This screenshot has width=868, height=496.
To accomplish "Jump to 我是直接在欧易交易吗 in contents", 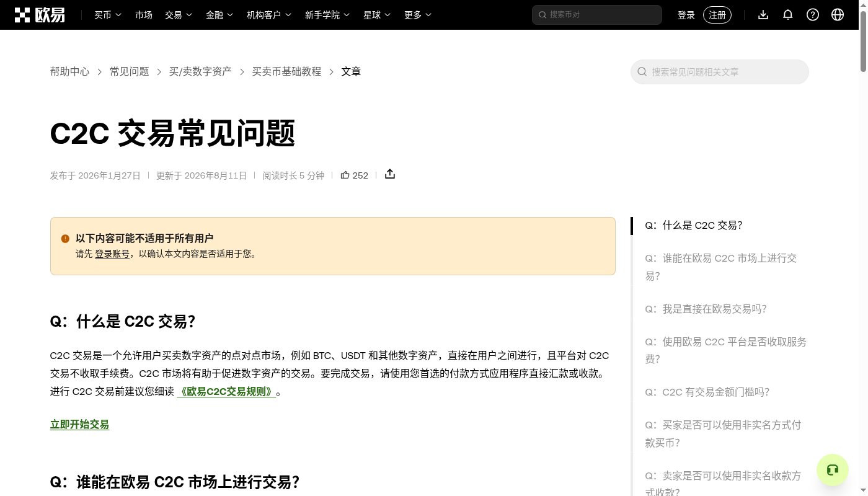I will (706, 309).
